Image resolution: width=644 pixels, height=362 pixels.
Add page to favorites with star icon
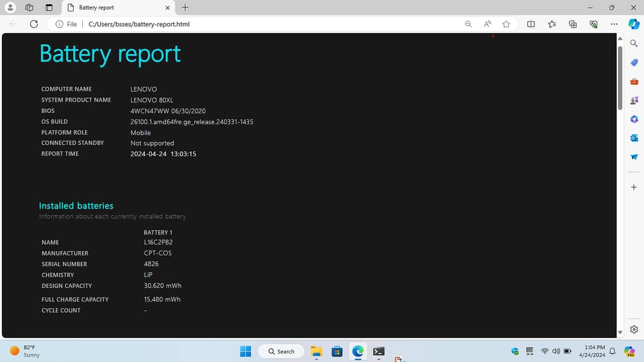[506, 24]
